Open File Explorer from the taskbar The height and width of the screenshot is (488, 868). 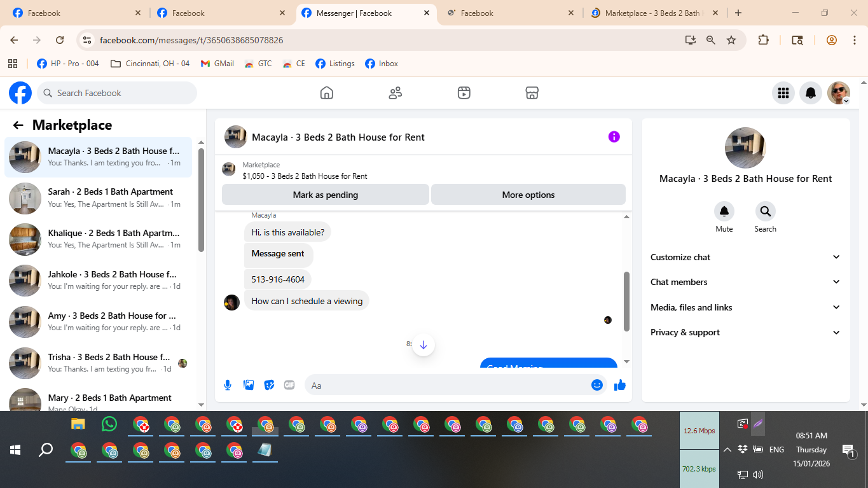click(78, 424)
